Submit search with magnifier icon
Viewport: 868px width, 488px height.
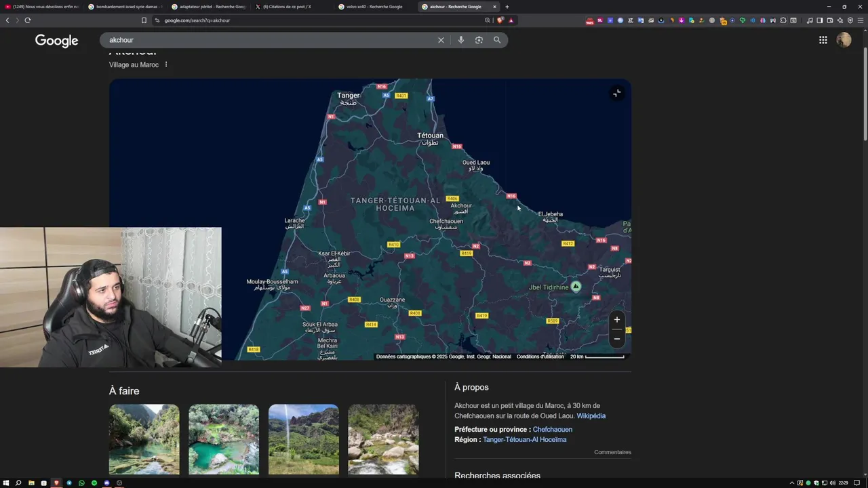tap(497, 40)
